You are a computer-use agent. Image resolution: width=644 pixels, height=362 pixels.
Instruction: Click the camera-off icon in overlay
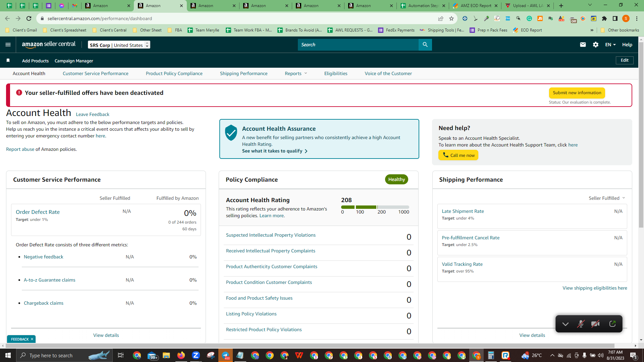(x=595, y=324)
